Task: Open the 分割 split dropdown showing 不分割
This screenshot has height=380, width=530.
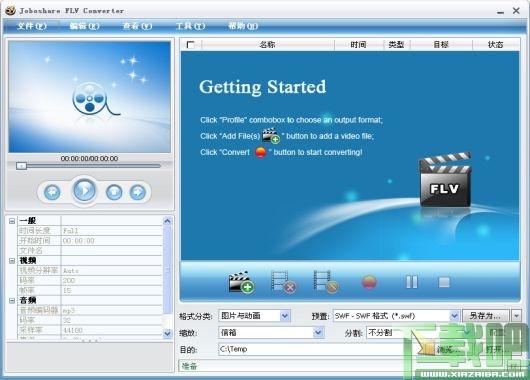Action: tap(467, 333)
